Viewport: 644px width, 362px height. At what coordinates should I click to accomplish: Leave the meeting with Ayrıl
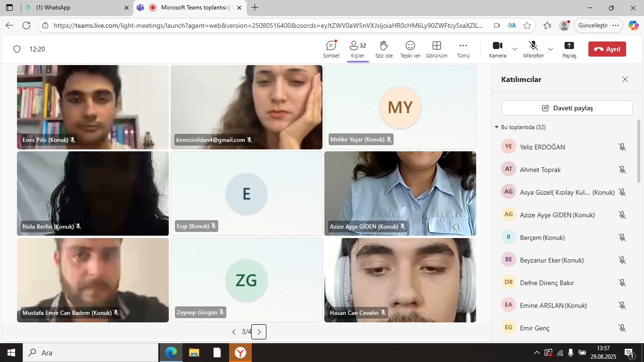pyautogui.click(x=607, y=49)
